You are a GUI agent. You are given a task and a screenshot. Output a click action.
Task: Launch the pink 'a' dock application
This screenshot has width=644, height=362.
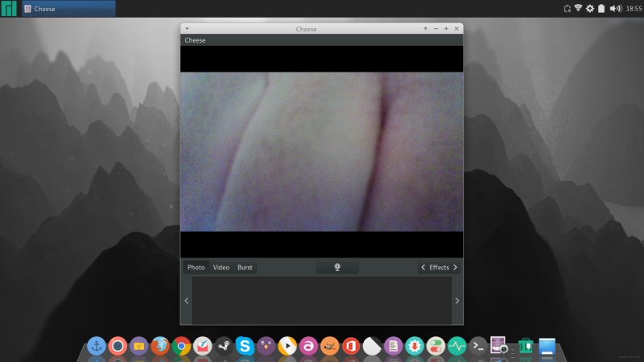(308, 346)
